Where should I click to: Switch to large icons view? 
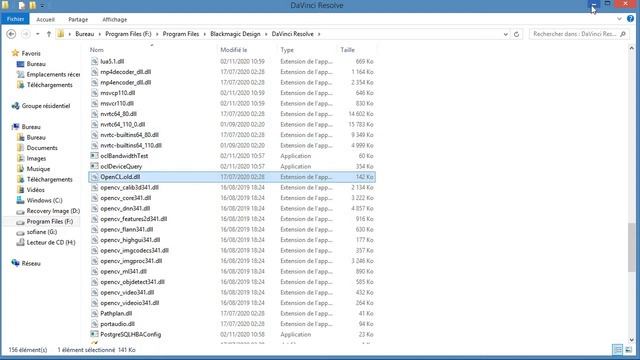(x=629, y=350)
